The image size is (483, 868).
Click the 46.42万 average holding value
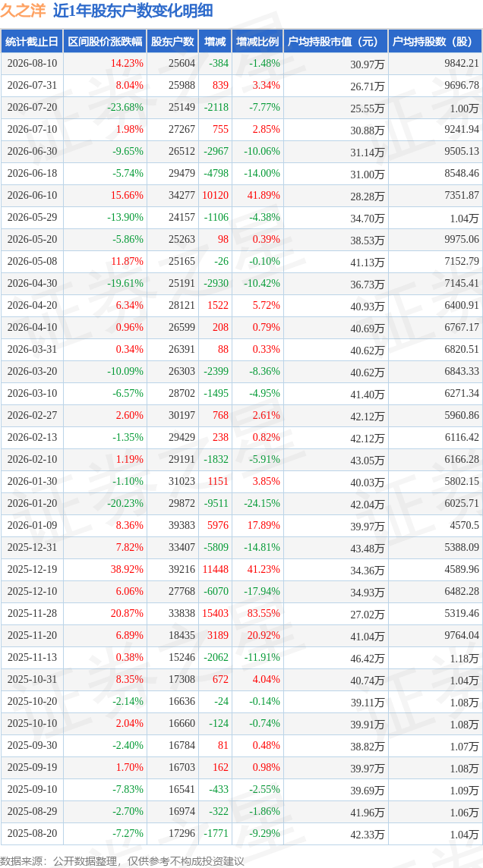(368, 658)
